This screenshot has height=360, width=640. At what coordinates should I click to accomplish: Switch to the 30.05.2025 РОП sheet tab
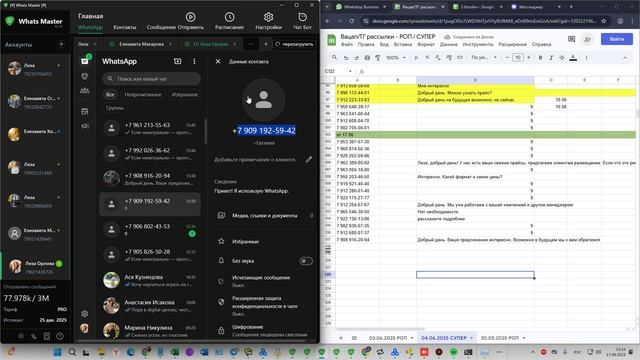[x=500, y=338]
